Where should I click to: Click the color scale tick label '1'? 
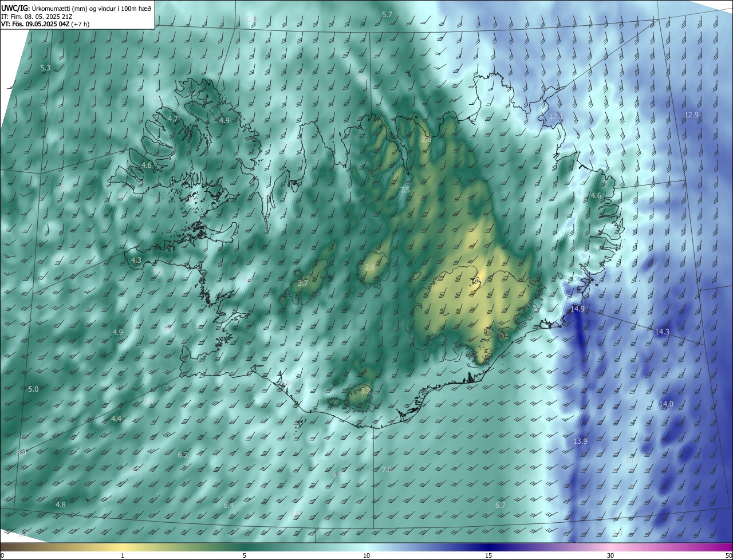click(x=123, y=555)
